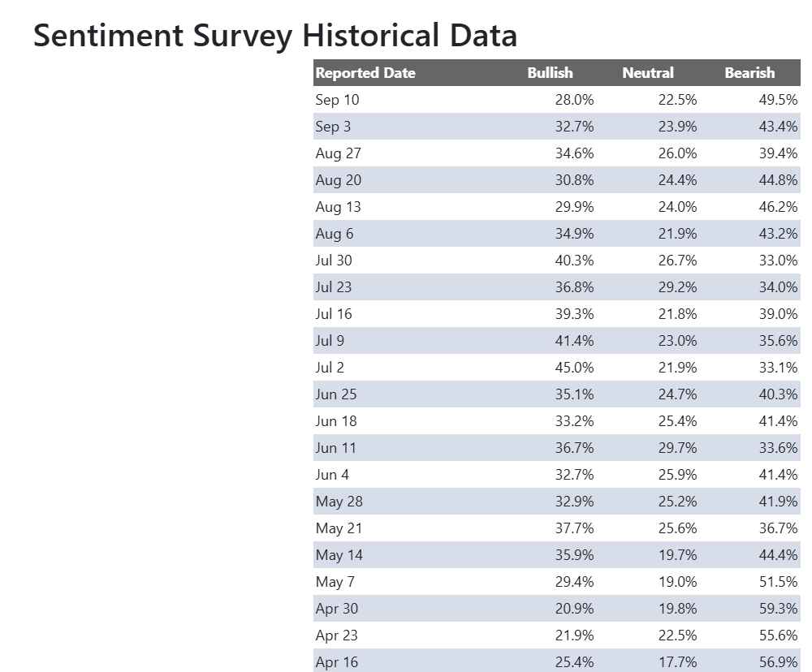Click the Jul 2 bullish value 45.0%
This screenshot has height=672, width=812.
point(574,368)
